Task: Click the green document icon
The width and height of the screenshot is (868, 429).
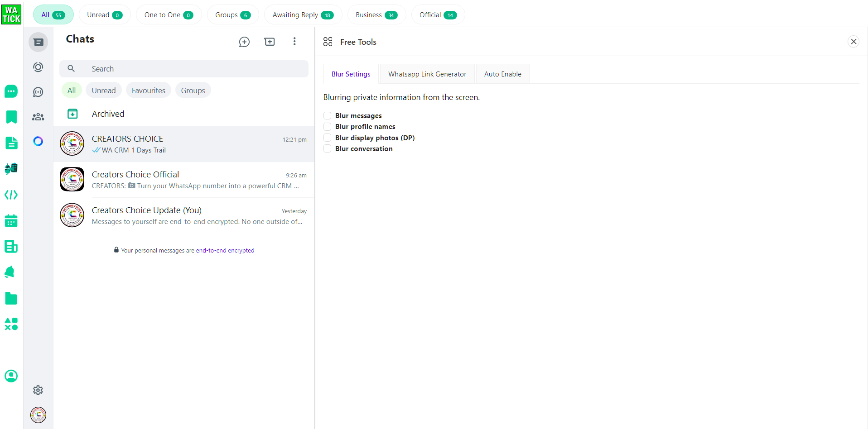Action: click(11, 143)
